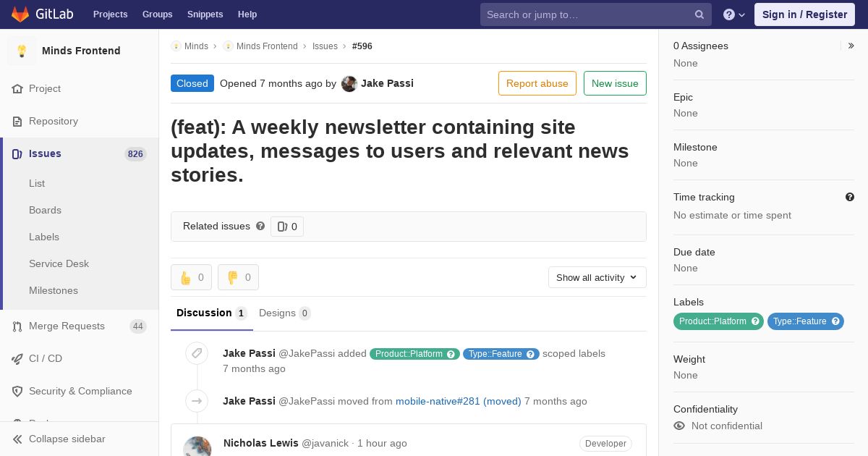Click Minds Frontend breadcrumb link
The height and width of the screenshot is (456, 868).
pos(267,46)
